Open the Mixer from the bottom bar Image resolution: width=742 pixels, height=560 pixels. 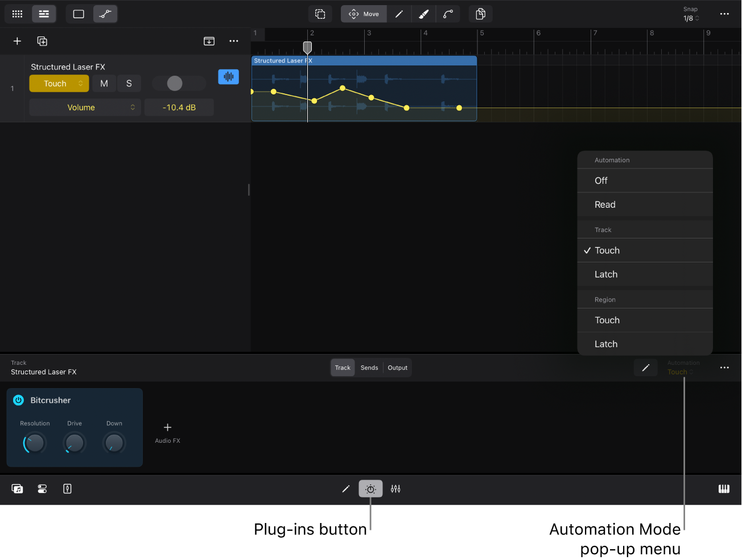[x=395, y=488]
